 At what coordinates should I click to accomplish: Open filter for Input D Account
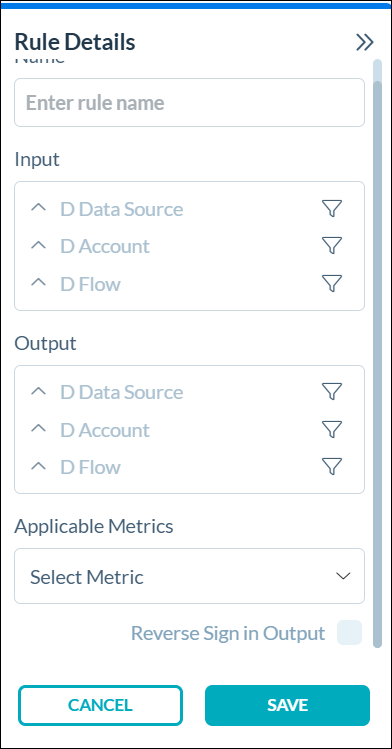332,246
